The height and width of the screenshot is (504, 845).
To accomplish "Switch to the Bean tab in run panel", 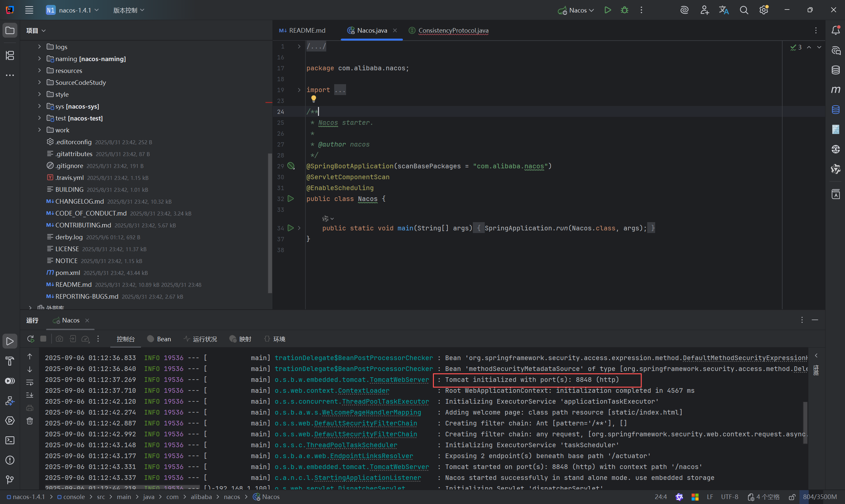I will coord(159,339).
